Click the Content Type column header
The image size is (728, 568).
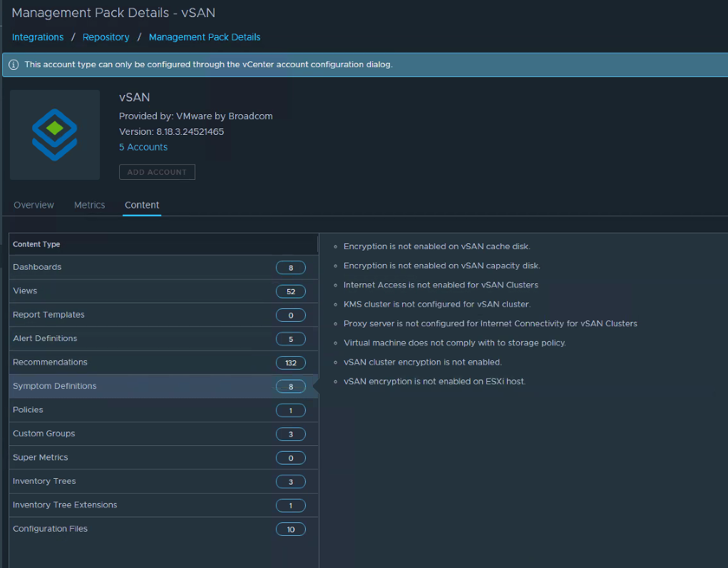36,244
